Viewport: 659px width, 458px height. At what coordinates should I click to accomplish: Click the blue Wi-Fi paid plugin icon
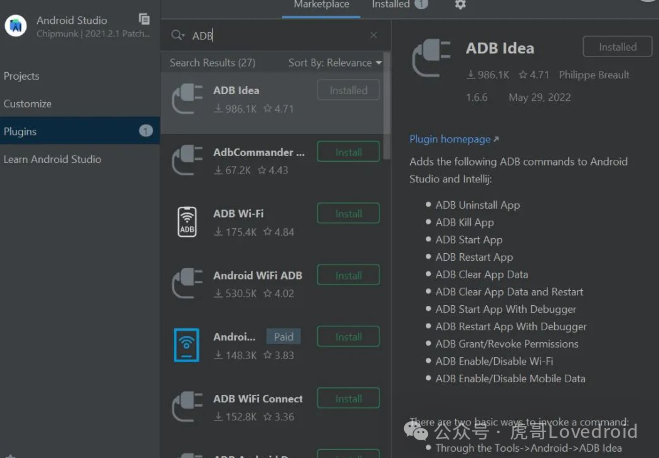click(x=187, y=345)
